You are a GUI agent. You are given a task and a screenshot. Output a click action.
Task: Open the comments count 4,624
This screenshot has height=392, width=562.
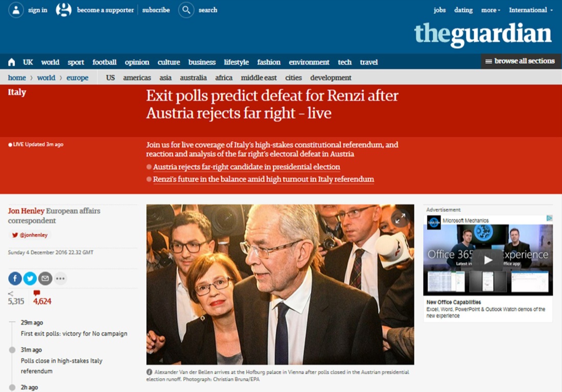pos(42,298)
